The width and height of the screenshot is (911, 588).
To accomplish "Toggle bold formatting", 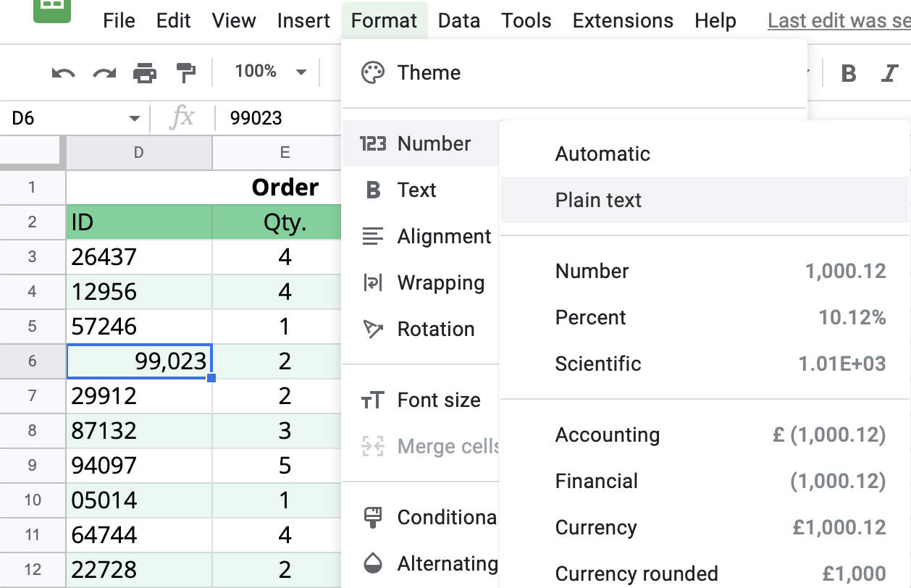I will tap(849, 73).
